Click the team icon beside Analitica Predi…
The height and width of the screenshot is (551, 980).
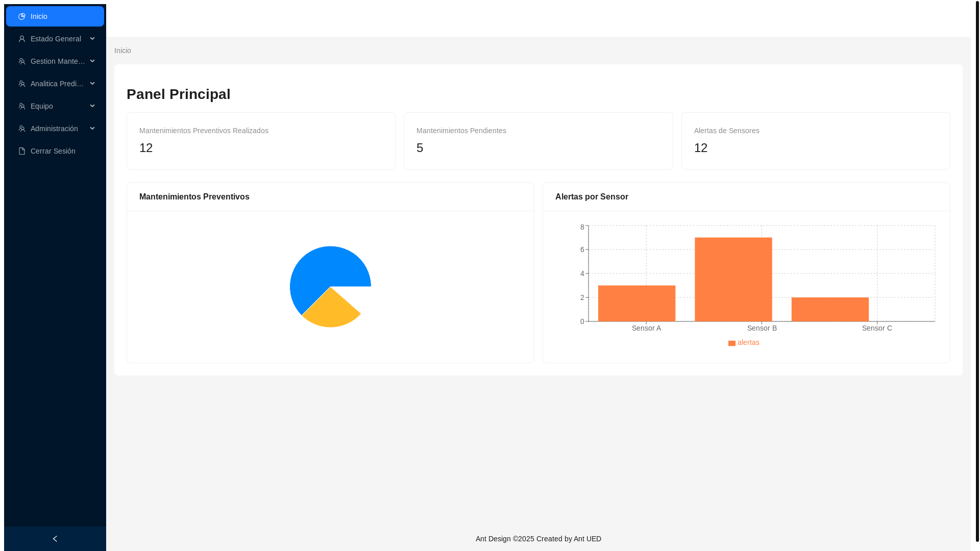(22, 84)
